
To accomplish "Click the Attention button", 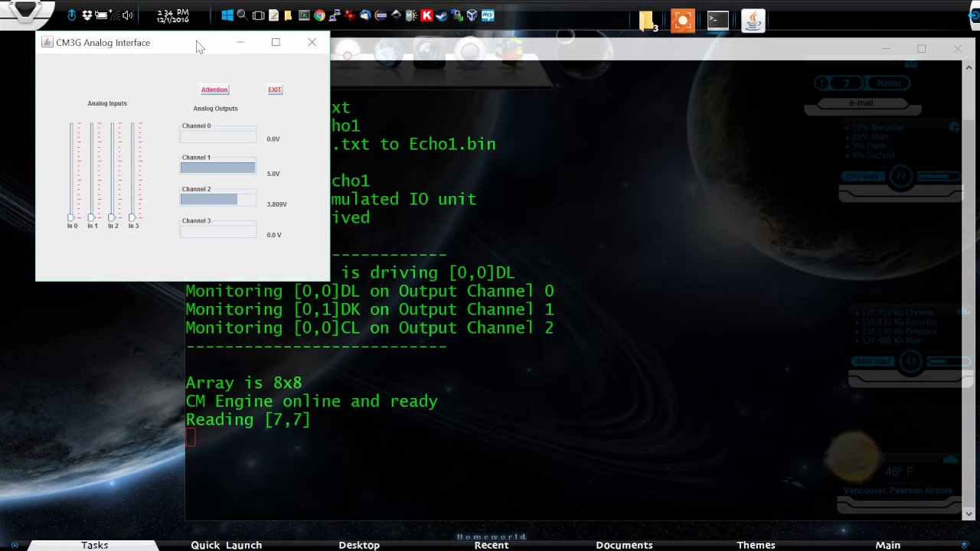I will point(214,90).
